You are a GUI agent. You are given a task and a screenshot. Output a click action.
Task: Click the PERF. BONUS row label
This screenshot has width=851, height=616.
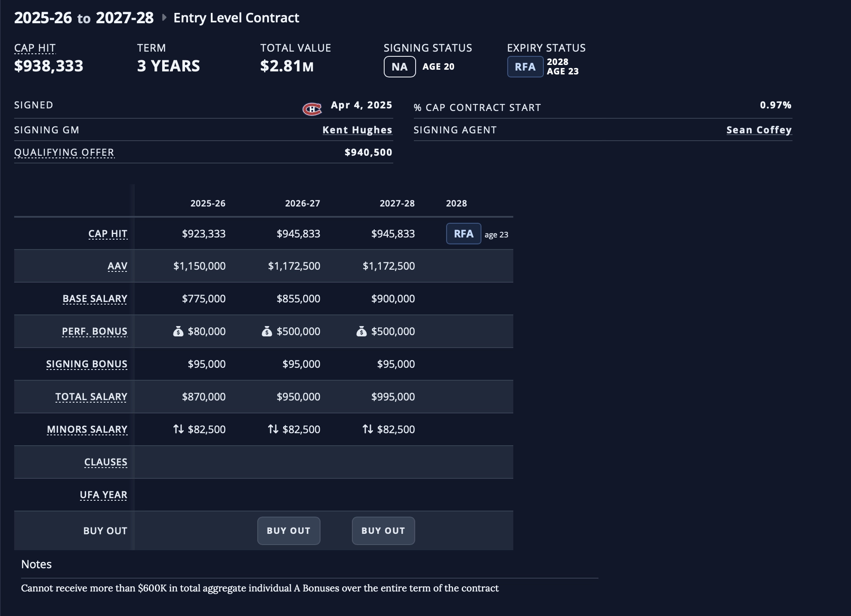tap(95, 331)
